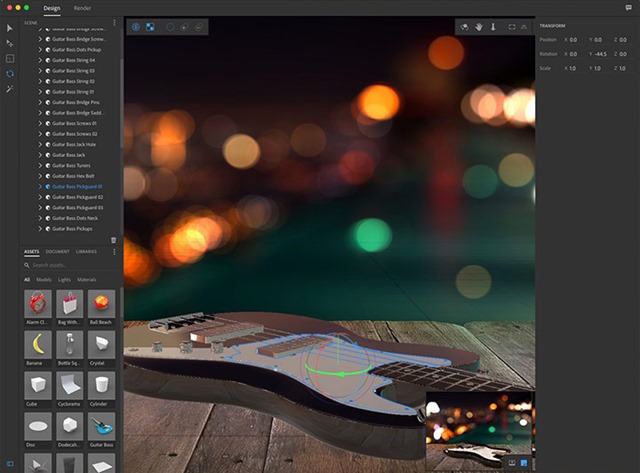Filter assets by Materials
The image size is (640, 473).
click(x=87, y=280)
